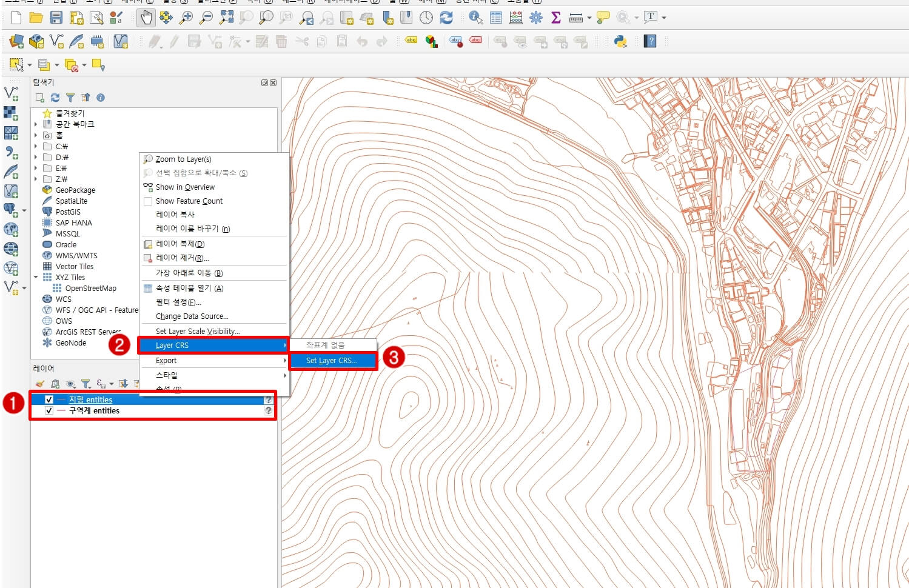Screen dimensions: 909x588
Task: Open the attribute table toolbar icon
Action: pyautogui.click(x=496, y=18)
